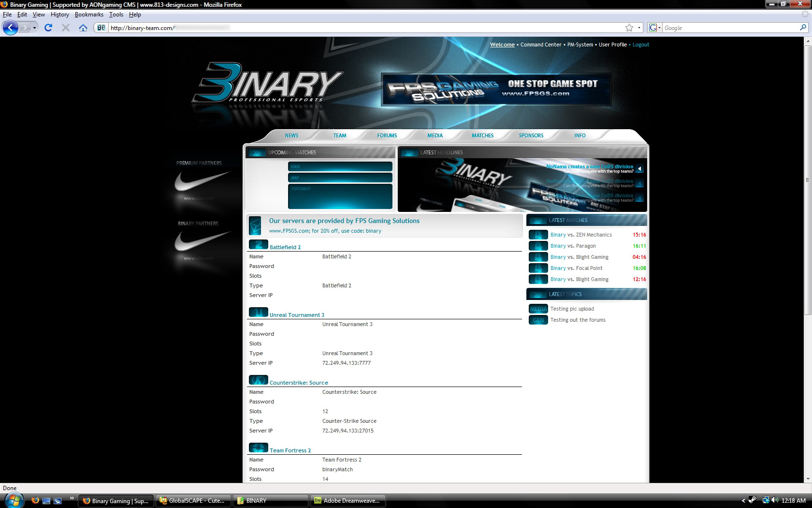Open the NoName creates CoD5 division headline
The width and height of the screenshot is (812, 508).
click(x=590, y=166)
